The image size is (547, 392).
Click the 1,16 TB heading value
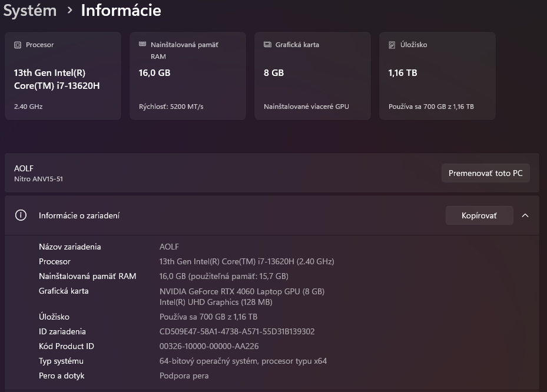403,72
